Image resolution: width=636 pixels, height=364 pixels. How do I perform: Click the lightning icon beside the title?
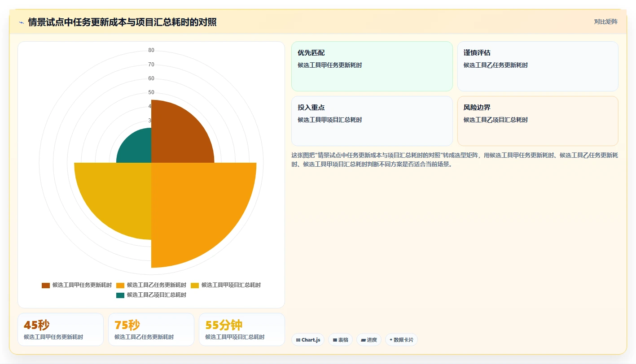pos(21,22)
